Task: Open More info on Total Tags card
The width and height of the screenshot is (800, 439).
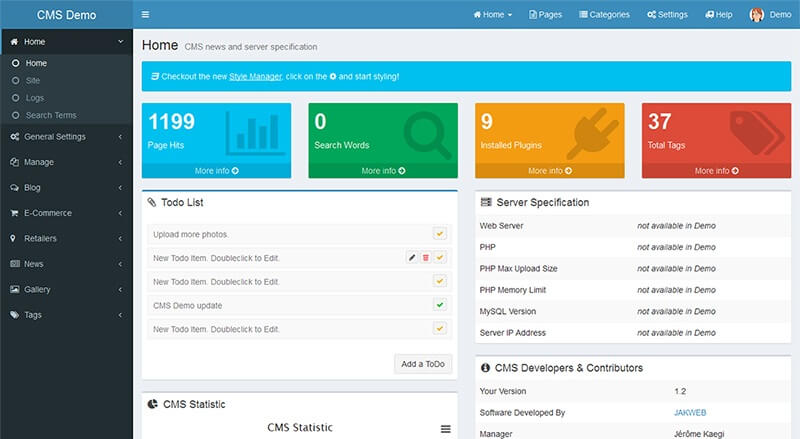Action: tap(716, 170)
